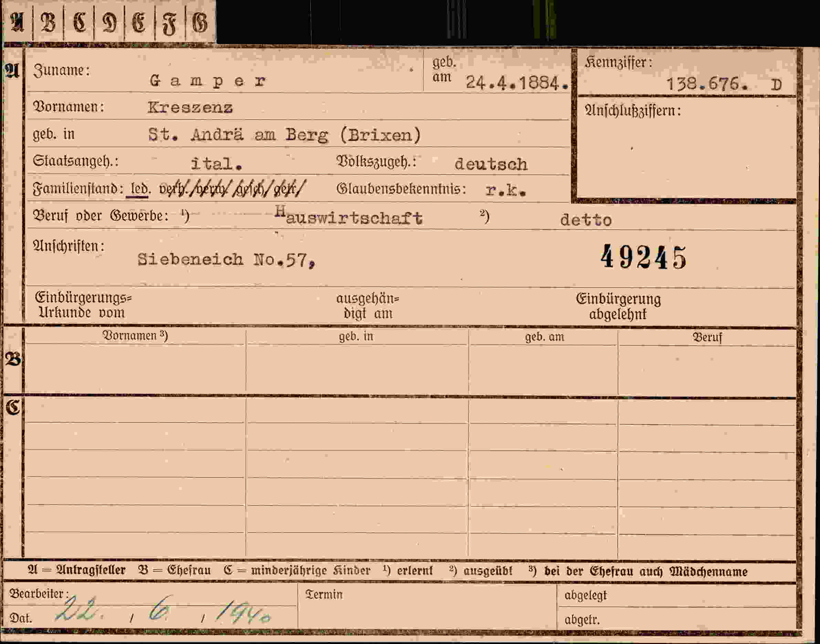This screenshot has height=644, width=820.
Task: Click the 'Zuname:' label
Action: 62,71
